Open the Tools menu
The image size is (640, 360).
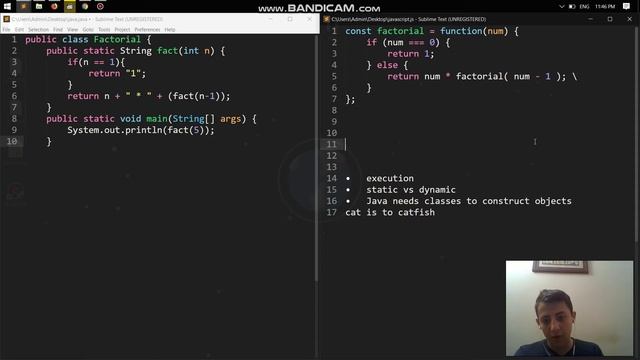coord(104,29)
